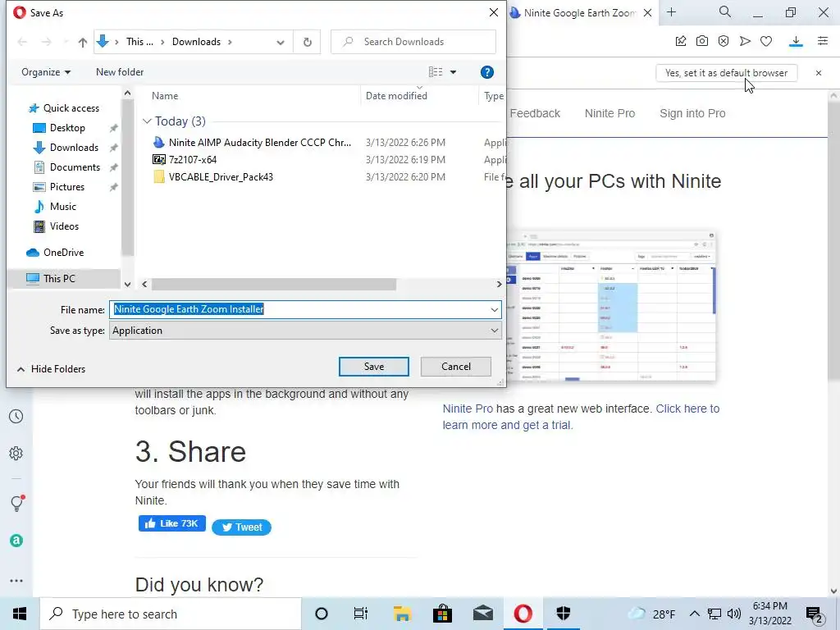Image resolution: width=840 pixels, height=630 pixels.
Task: Open Save as type combo box
Action: 305,331
